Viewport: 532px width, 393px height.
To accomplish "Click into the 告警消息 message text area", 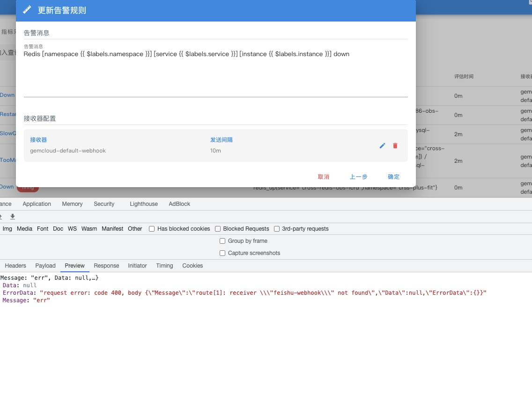I will pos(216,73).
